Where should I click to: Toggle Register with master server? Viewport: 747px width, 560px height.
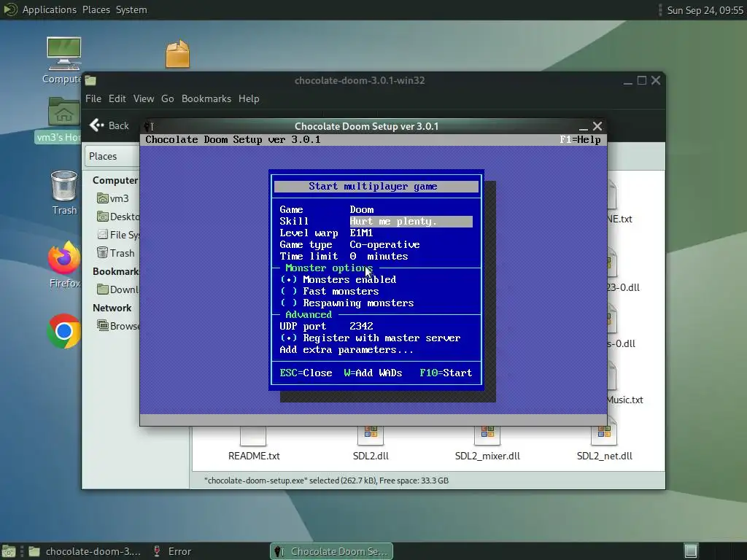(370, 338)
